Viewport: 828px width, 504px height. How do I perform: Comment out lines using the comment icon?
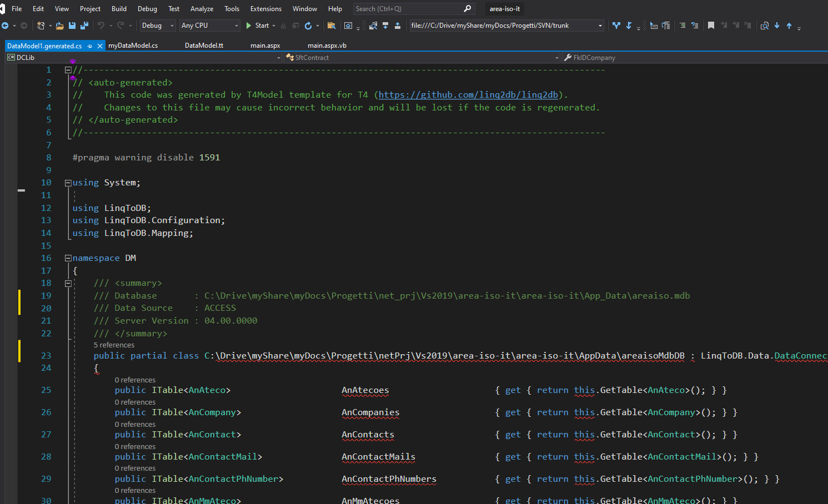[683, 25]
